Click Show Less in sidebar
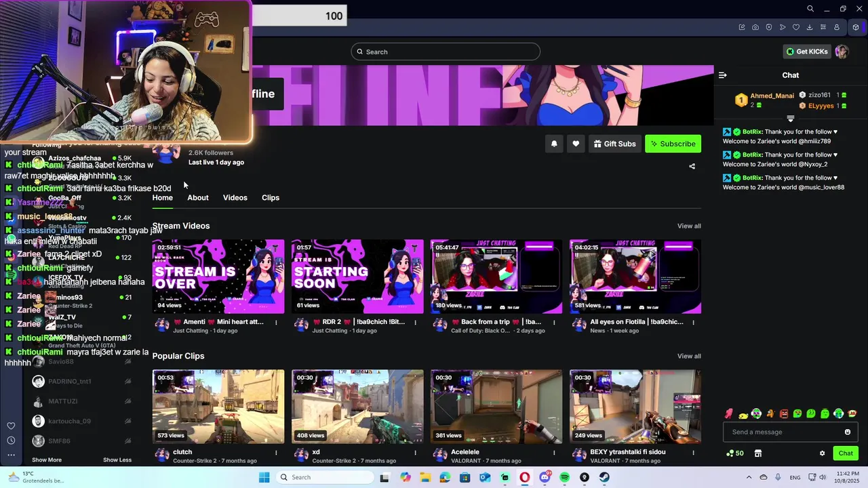The width and height of the screenshot is (868, 488). click(x=117, y=460)
